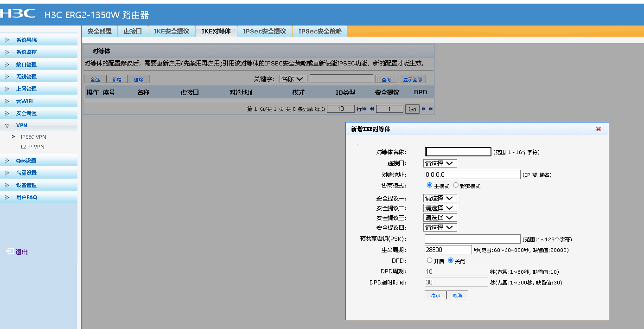Go to the next page of records

(x=423, y=109)
